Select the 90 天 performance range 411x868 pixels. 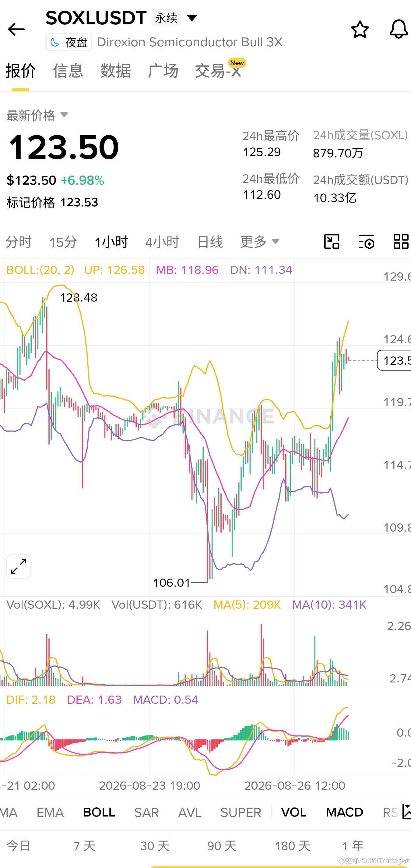pyautogui.click(x=222, y=846)
